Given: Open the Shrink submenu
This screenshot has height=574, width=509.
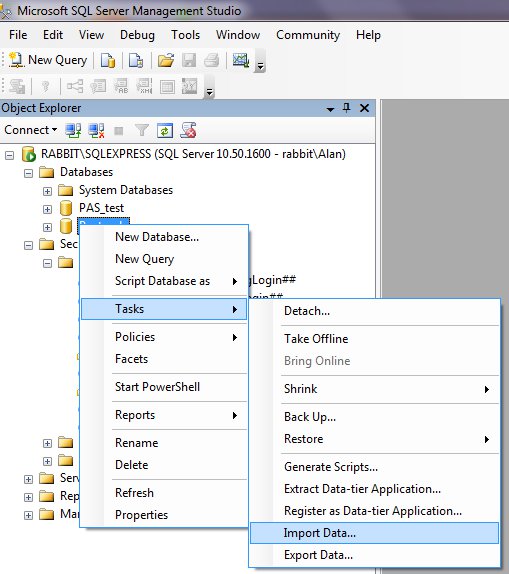Looking at the screenshot, I should [x=374, y=389].
